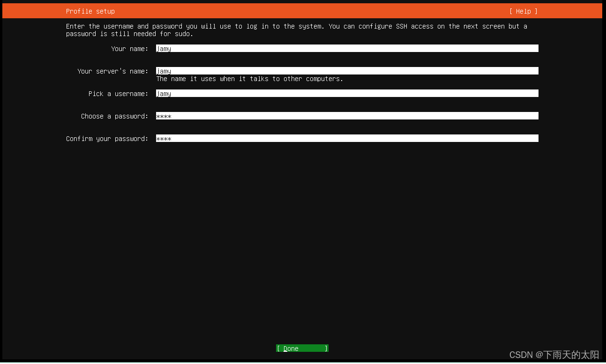Click the Done button
Screen dimensions: 606x364
(302, 348)
